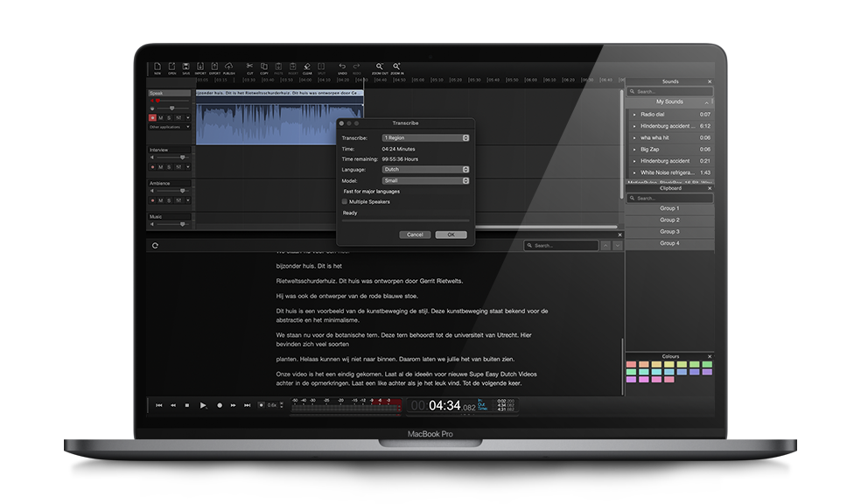
Task: Select the Cut scissors tool
Action: coord(249,66)
